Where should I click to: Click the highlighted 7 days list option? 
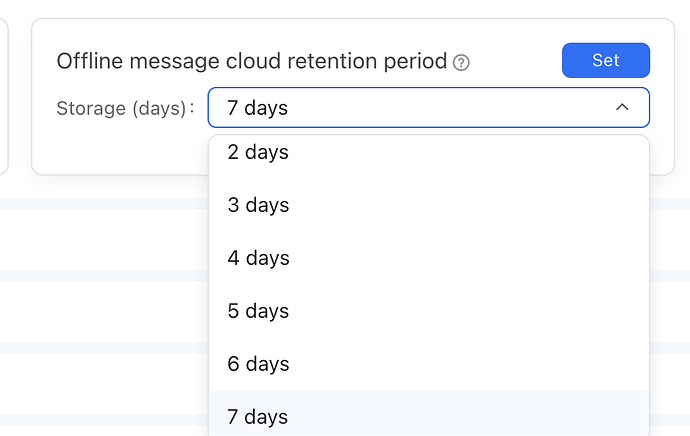(258, 416)
